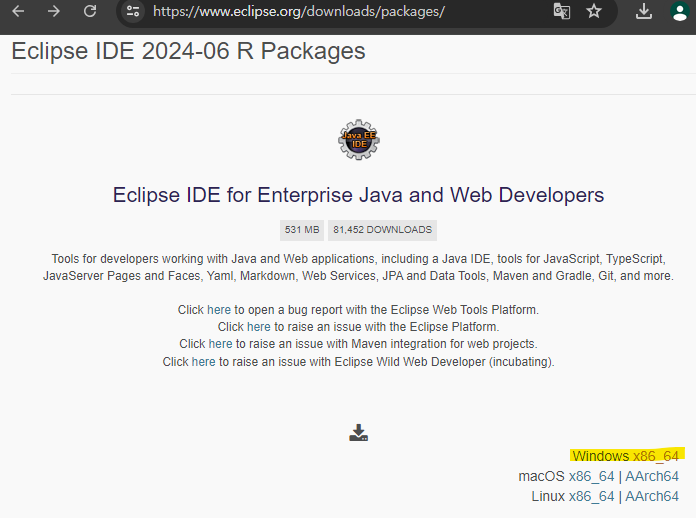The image size is (696, 518).
Task: Click the Google Translate icon
Action: (x=562, y=11)
